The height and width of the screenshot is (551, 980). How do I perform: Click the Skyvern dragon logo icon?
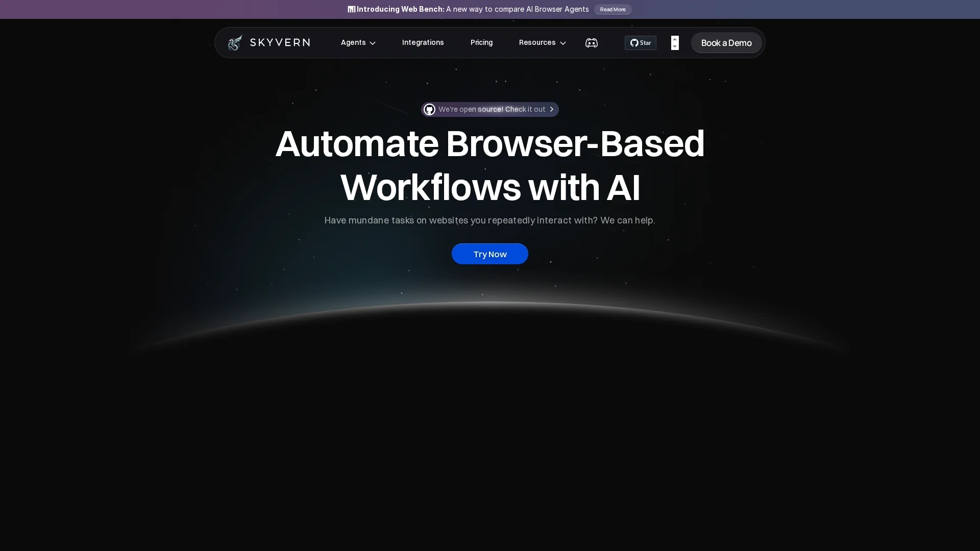coord(235,42)
